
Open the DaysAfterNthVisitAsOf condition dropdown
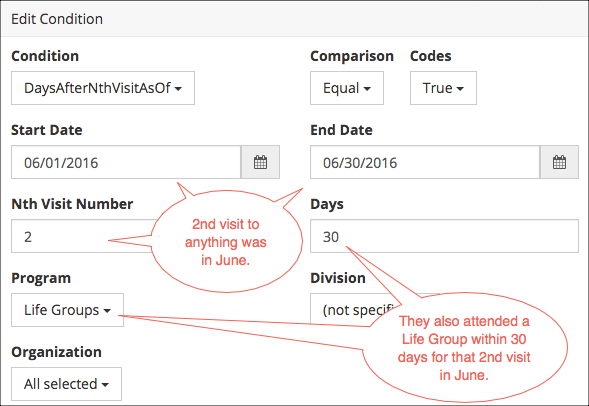click(103, 88)
